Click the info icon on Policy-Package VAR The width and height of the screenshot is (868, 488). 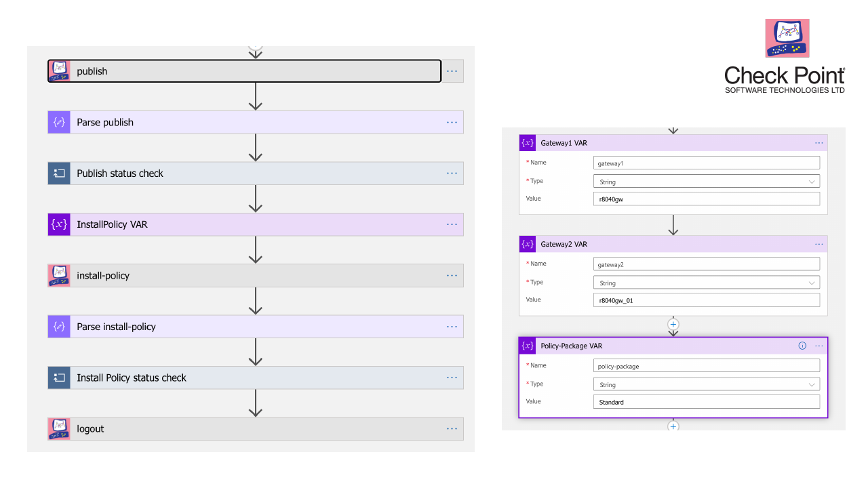pos(802,346)
